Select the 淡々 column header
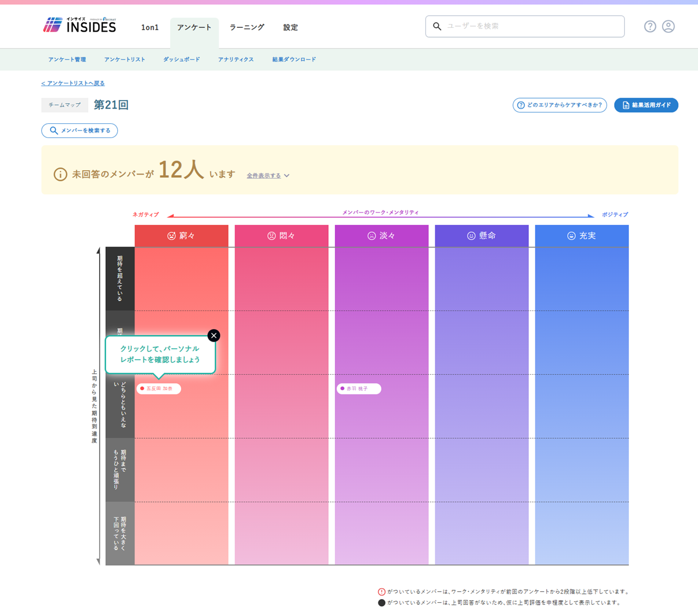Image resolution: width=698 pixels, height=616 pixels. click(382, 236)
